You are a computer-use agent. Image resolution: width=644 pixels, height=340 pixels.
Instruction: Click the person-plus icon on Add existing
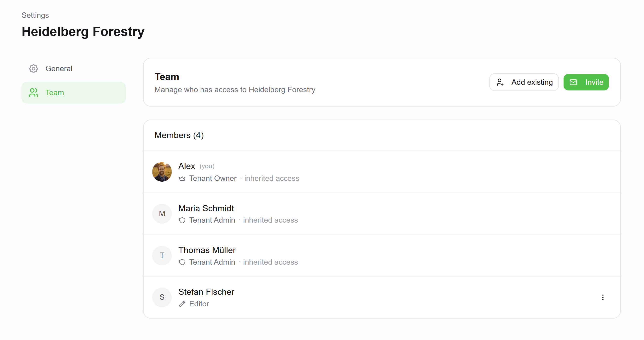pyautogui.click(x=500, y=82)
